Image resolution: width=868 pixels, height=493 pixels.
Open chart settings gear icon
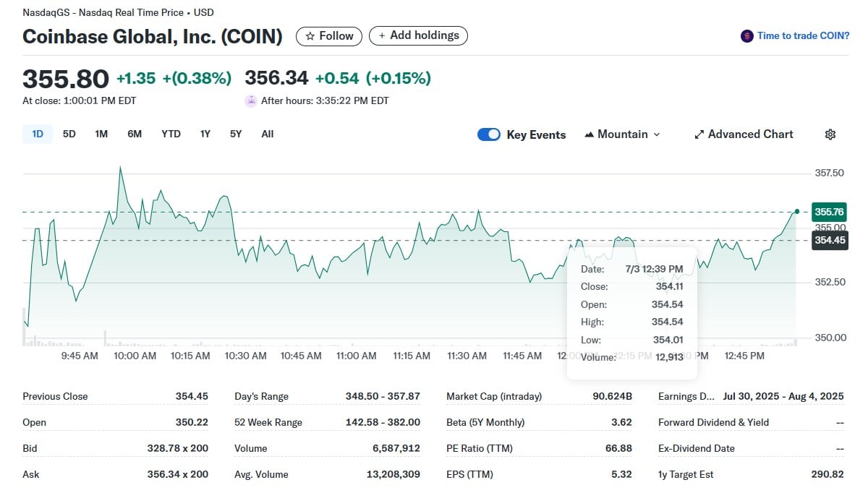[x=830, y=134]
